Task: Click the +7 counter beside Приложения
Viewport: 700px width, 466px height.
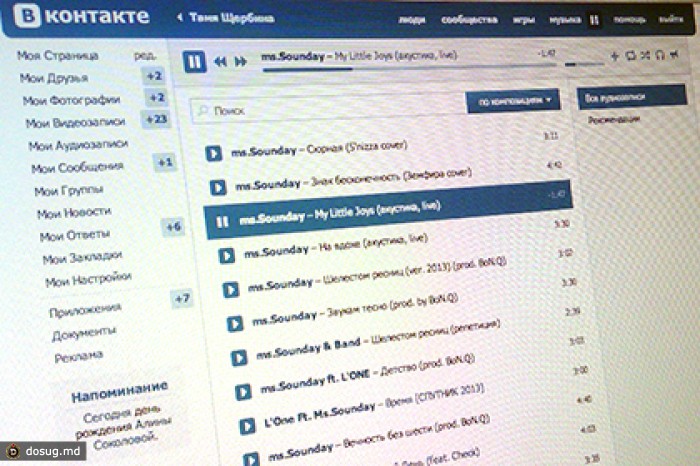Action: click(x=182, y=299)
